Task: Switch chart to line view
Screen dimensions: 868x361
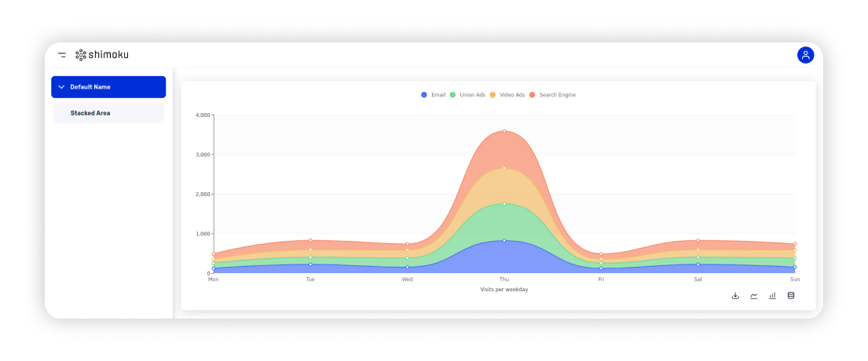Action: tap(754, 296)
